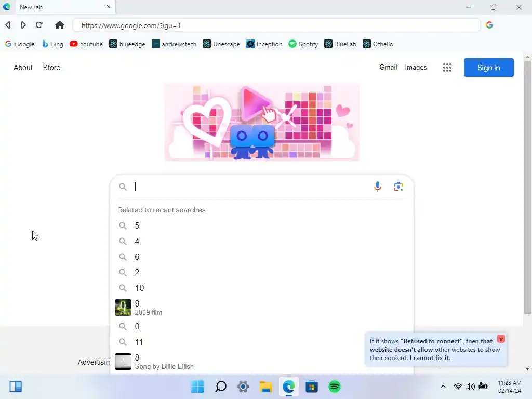The image size is (532, 399).
Task: Click the blue Sign in button
Action: coord(488,68)
